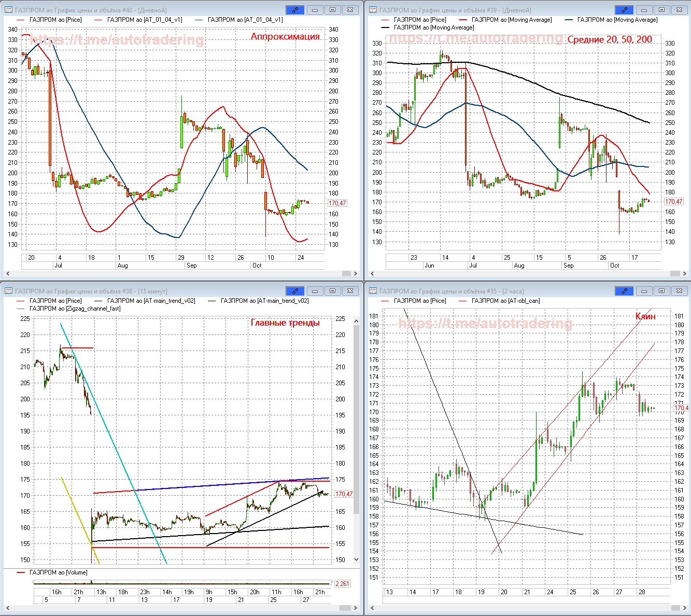
Task: Maximize the chart #39 daily window
Action: [661, 10]
